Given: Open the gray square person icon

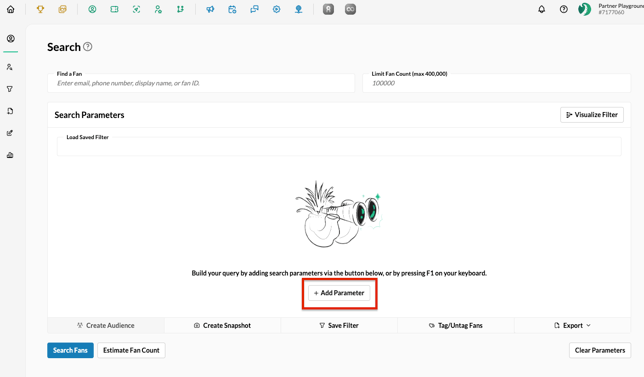Looking at the screenshot, I should [328, 9].
